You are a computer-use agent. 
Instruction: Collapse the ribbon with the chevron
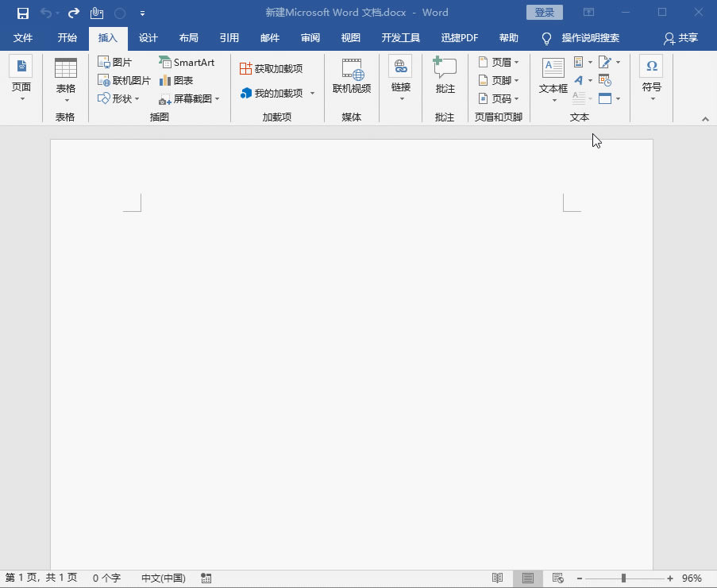(x=705, y=117)
